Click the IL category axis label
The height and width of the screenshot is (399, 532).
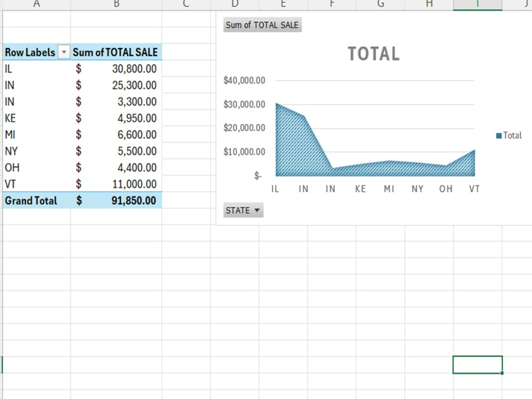pyautogui.click(x=275, y=189)
